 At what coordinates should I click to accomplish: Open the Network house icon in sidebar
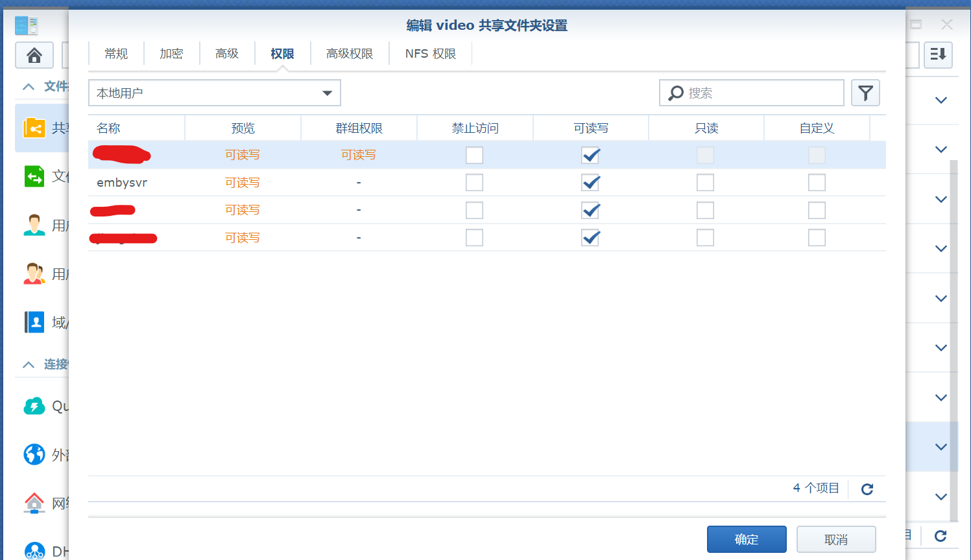[x=34, y=503]
